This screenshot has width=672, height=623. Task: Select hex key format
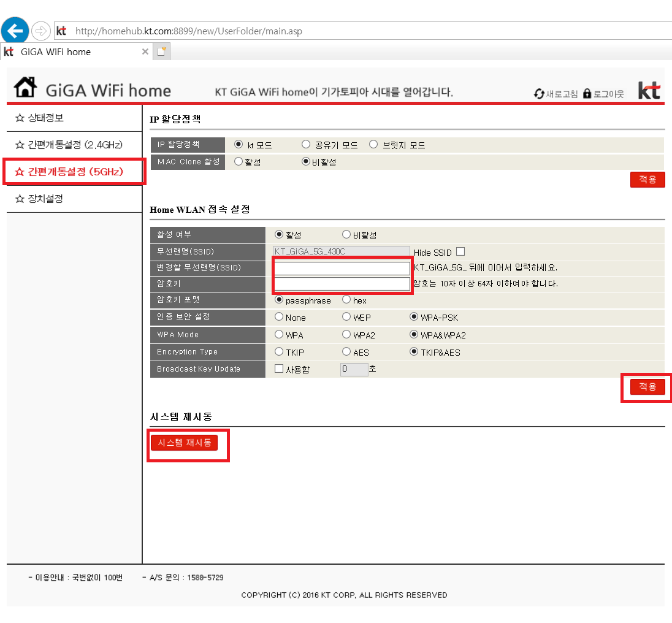pyautogui.click(x=346, y=299)
